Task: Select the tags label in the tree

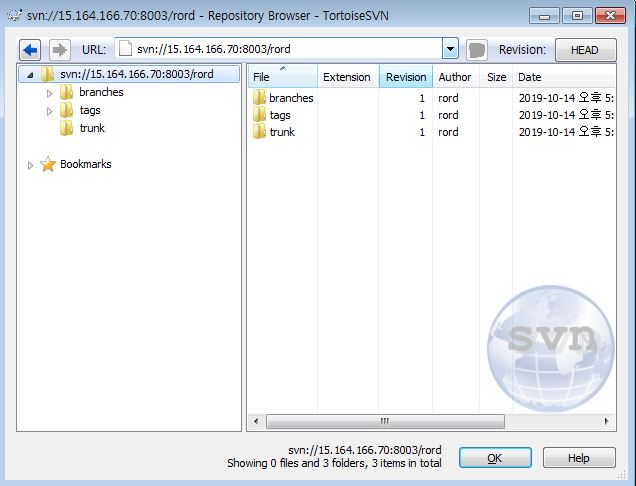Action: pyautogui.click(x=90, y=110)
